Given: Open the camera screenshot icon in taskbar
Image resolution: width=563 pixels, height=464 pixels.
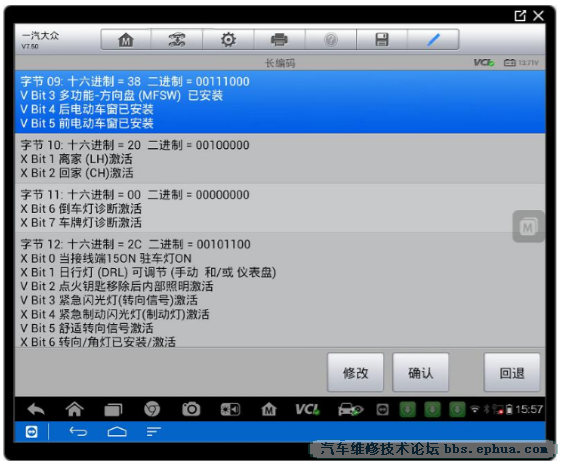Looking at the screenshot, I should tap(191, 409).
